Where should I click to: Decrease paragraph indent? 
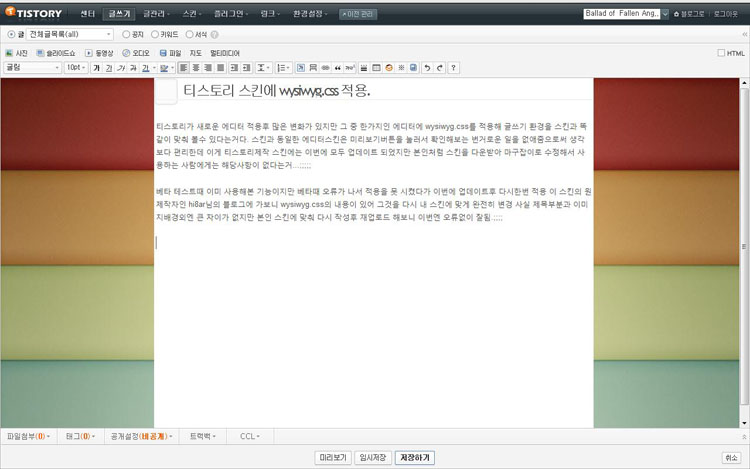click(x=246, y=68)
